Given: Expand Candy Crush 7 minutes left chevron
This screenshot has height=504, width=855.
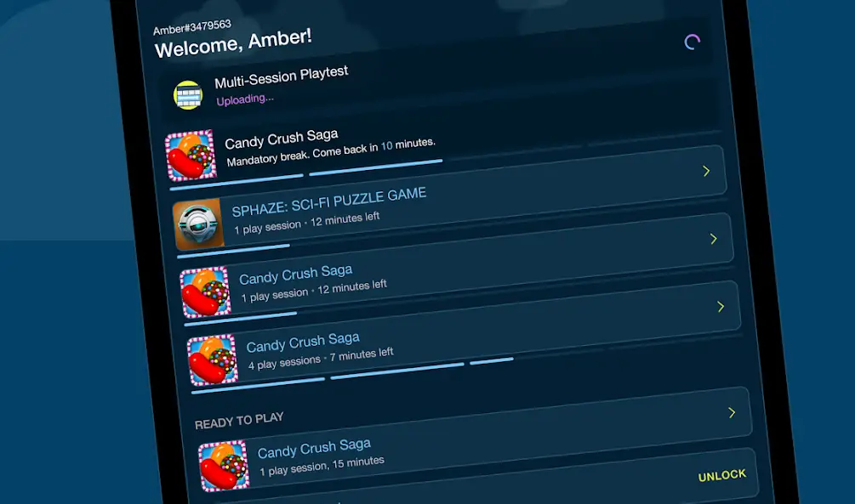Looking at the screenshot, I should click(x=721, y=307).
